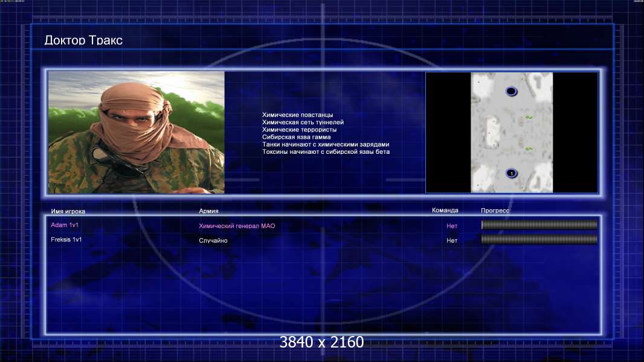Image resolution: width=644 pixels, height=362 pixels.
Task: Click the Прогресс column header
Action: 495,211
